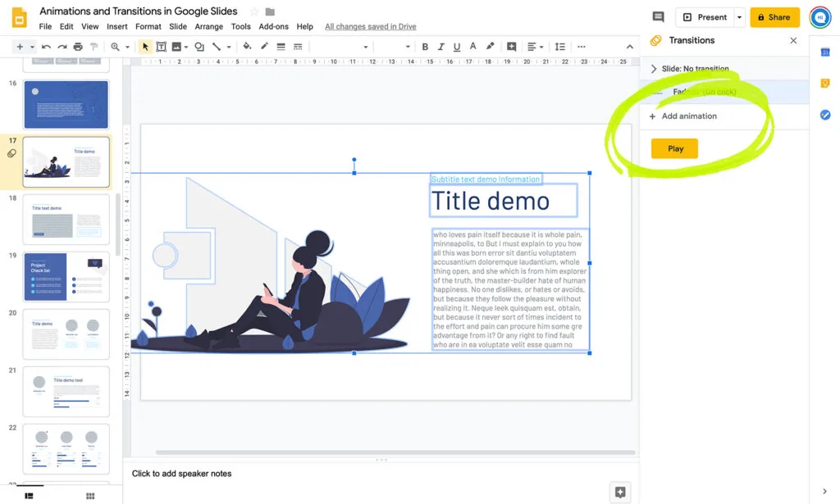The width and height of the screenshot is (840, 504).
Task: Click to add speaker notes
Action: pyautogui.click(x=181, y=474)
